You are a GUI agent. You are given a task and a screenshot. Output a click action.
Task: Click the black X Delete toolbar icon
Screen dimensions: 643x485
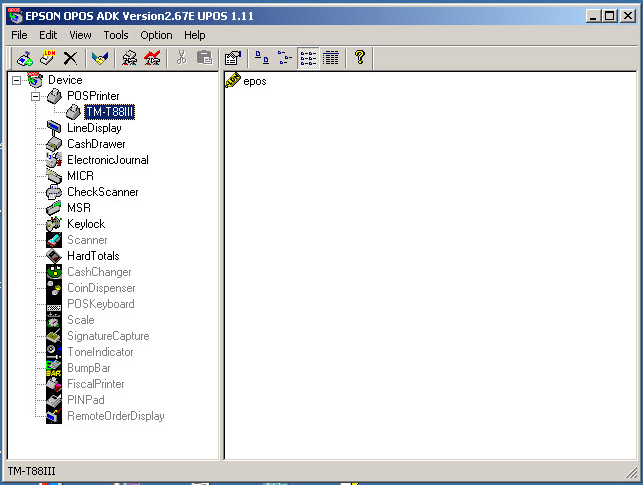coord(71,58)
